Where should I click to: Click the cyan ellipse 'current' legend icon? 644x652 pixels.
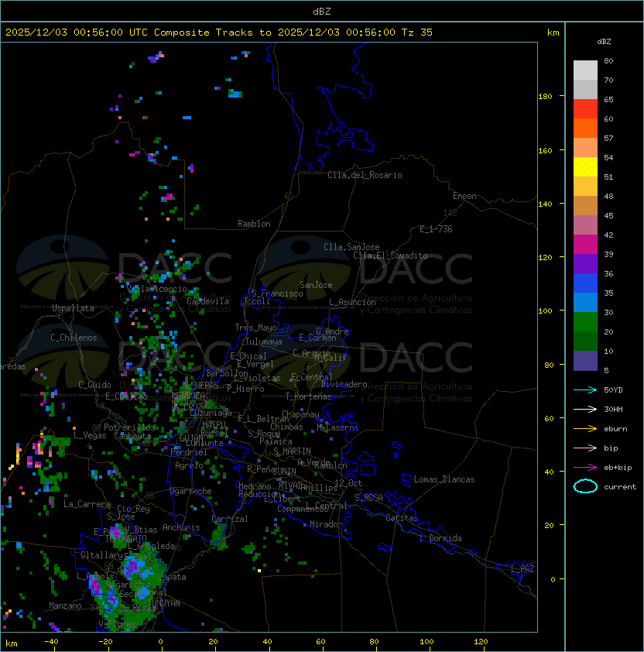pos(585,486)
